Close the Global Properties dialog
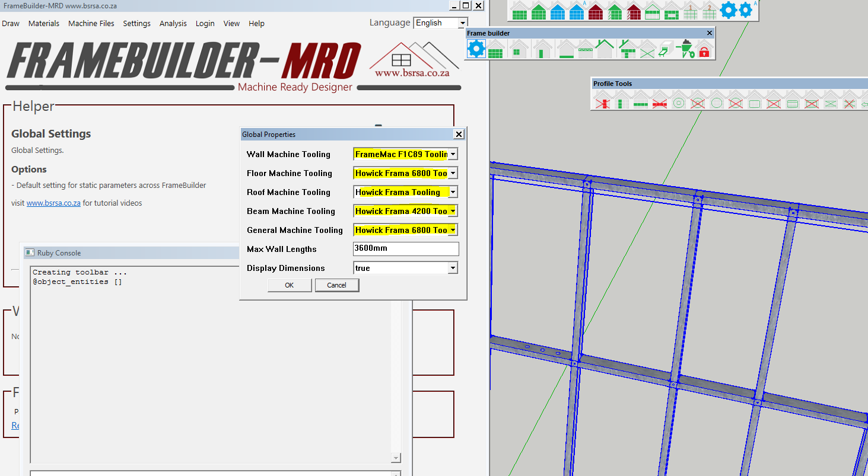The image size is (868, 476). [x=458, y=135]
